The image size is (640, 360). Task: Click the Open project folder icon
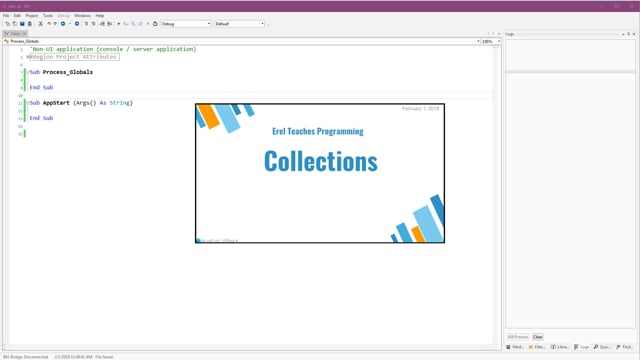(15, 24)
